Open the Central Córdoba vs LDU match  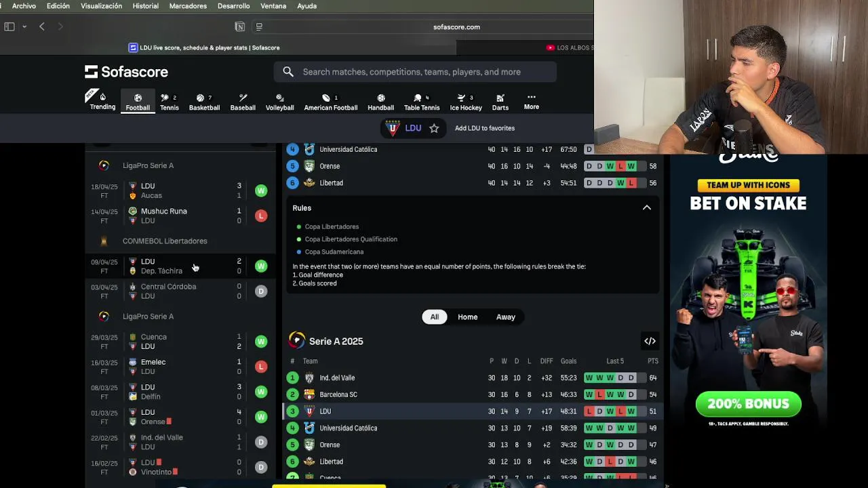click(x=180, y=291)
